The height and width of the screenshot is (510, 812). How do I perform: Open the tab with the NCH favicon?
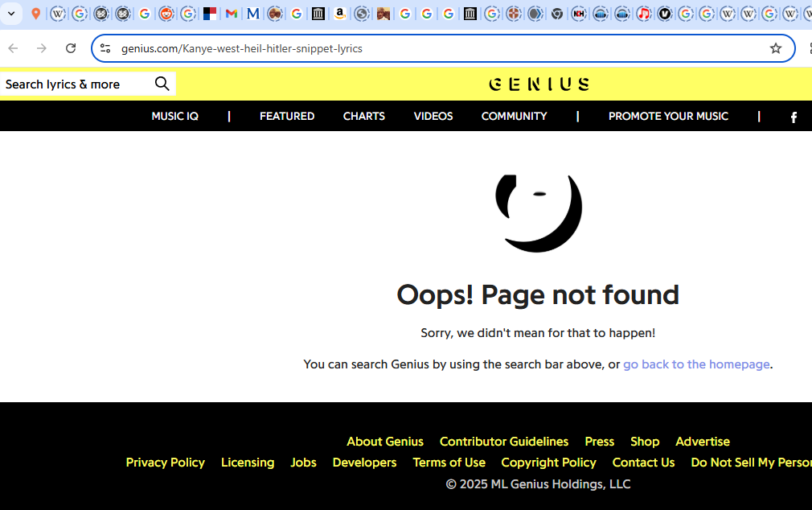click(x=579, y=14)
